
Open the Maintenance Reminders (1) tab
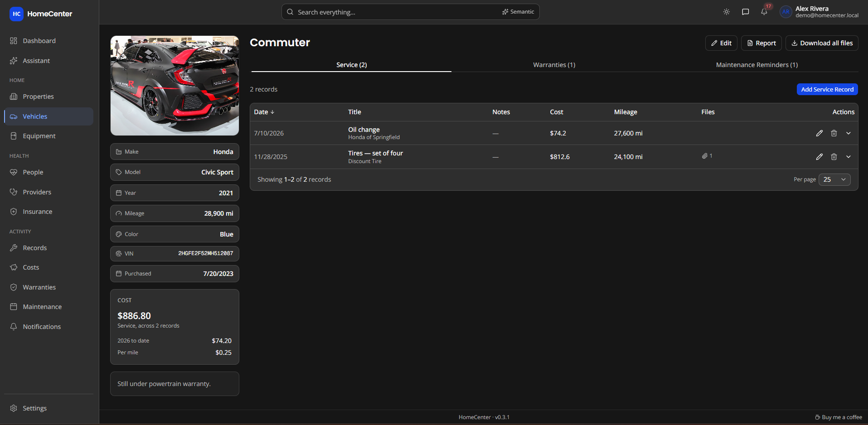coord(757,65)
